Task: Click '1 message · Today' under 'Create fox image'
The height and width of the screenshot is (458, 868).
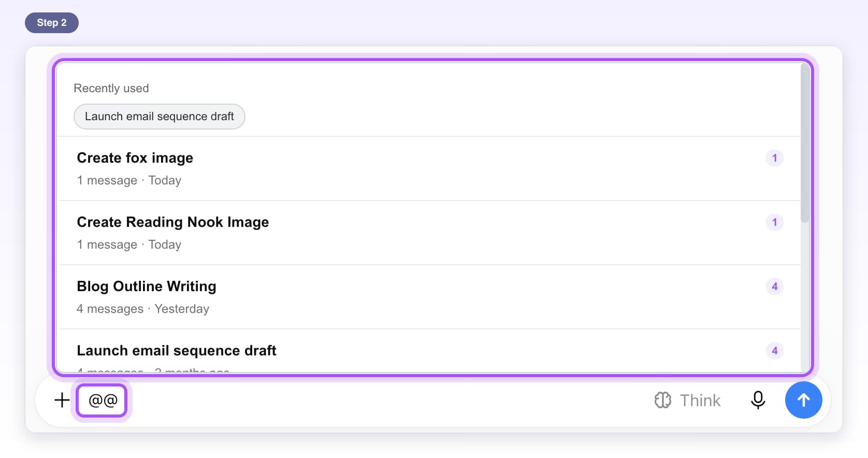Action: coord(129,180)
